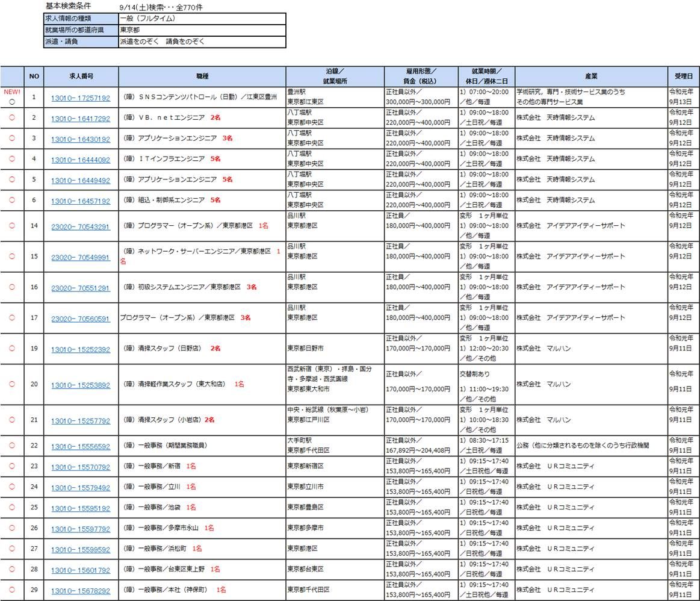Image resolution: width=700 pixels, height=601 pixels.
Task: Open job listing 13010-17257192
Action: (x=81, y=98)
